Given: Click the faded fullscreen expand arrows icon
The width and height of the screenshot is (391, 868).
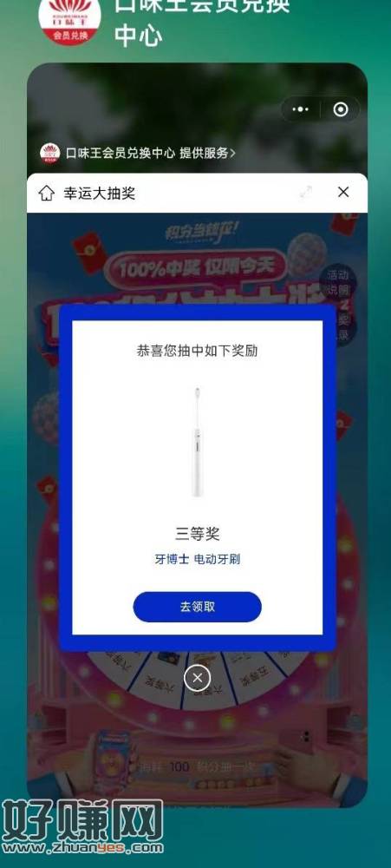Looking at the screenshot, I should pos(306,192).
